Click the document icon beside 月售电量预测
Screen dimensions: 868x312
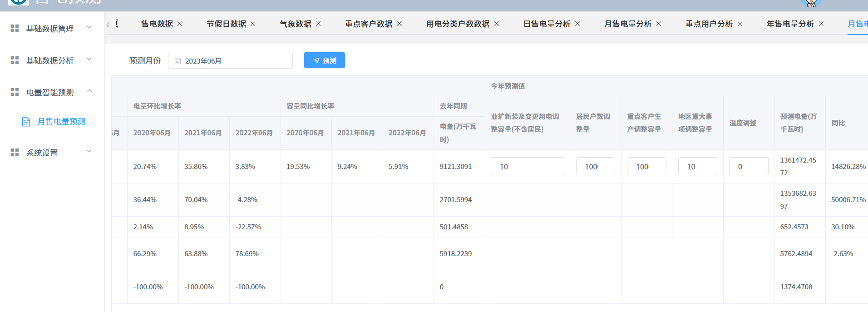tap(26, 122)
